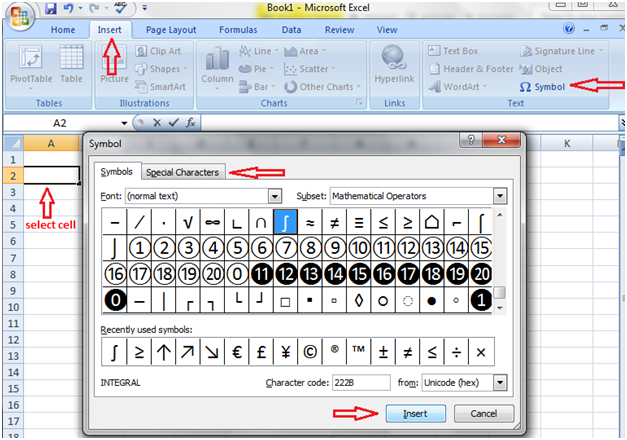The width and height of the screenshot is (627, 440).
Task: Pick the trademark ™ from recent symbols
Action: (x=359, y=352)
